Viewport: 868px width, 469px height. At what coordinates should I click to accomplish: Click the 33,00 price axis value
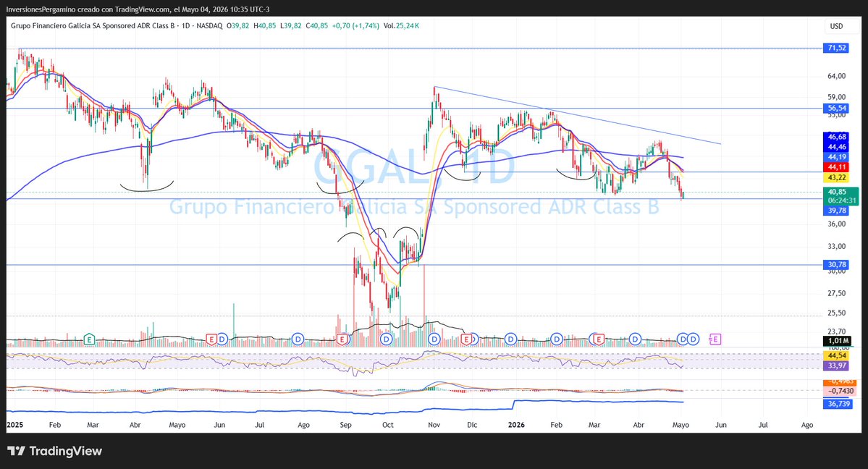836,246
